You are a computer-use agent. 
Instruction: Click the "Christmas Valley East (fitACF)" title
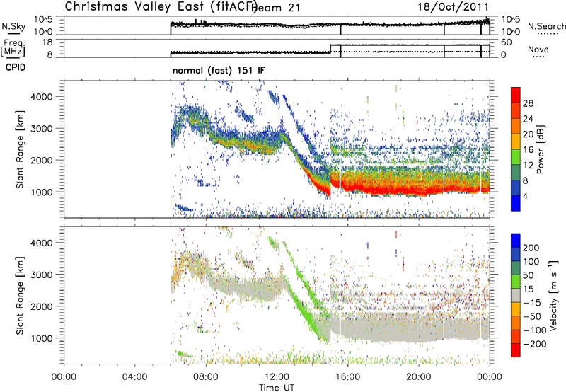(161, 7)
